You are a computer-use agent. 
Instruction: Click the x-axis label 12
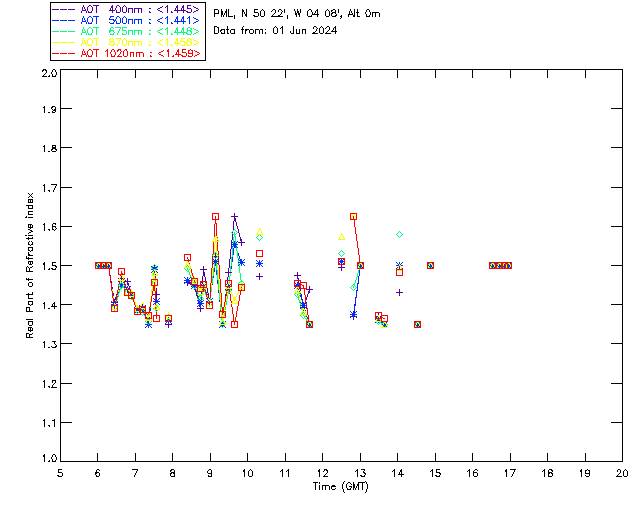click(x=322, y=473)
